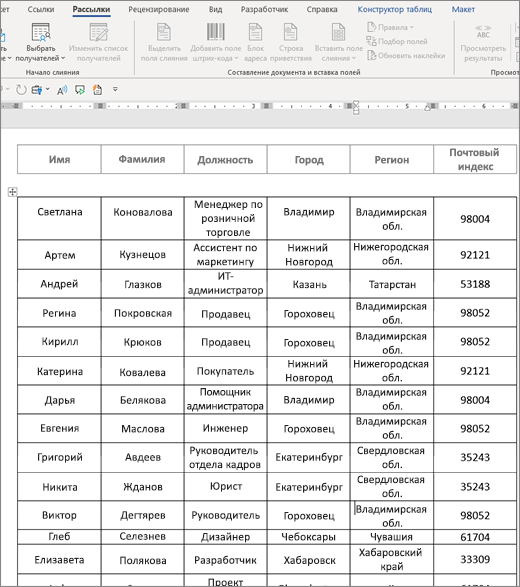Click the Строка приветствия icon
Viewport: 520px width, 587px height.
tap(291, 32)
